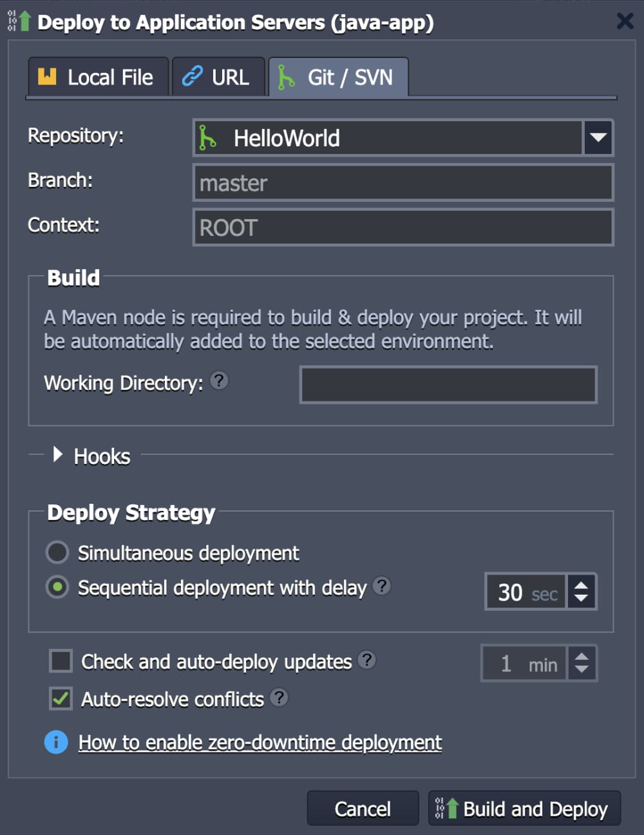Expand the Hooks section
The image size is (644, 835).
58,455
